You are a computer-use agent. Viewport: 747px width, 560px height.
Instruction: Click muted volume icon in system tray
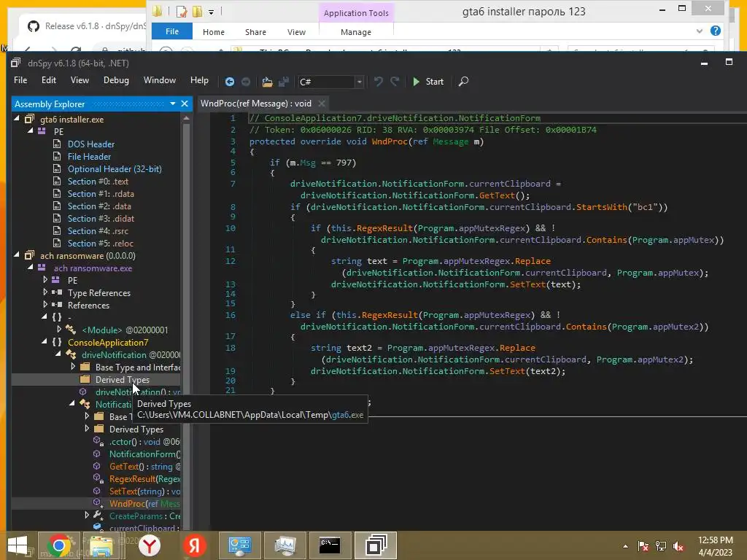pyautogui.click(x=678, y=546)
